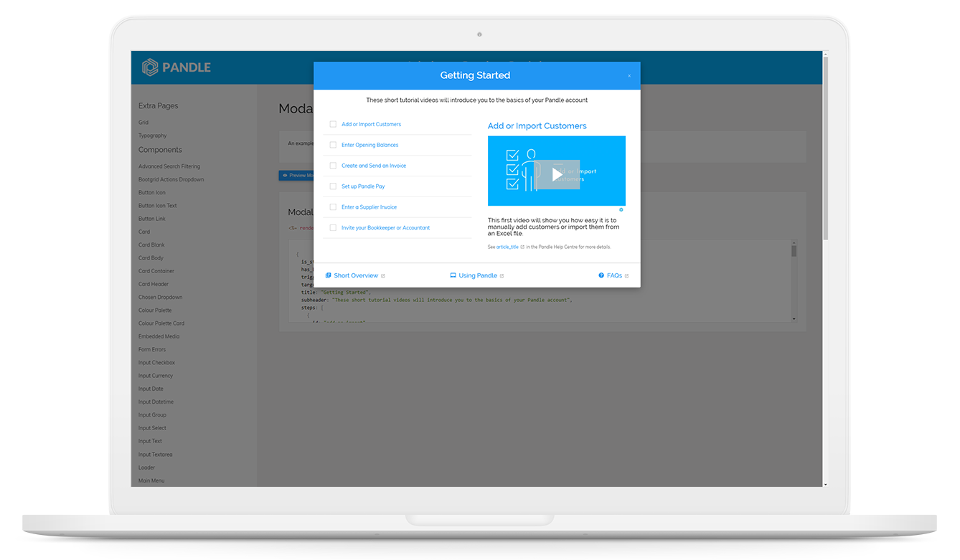
Task: Open Advanced Search Filtering in sidebar
Action: click(169, 166)
